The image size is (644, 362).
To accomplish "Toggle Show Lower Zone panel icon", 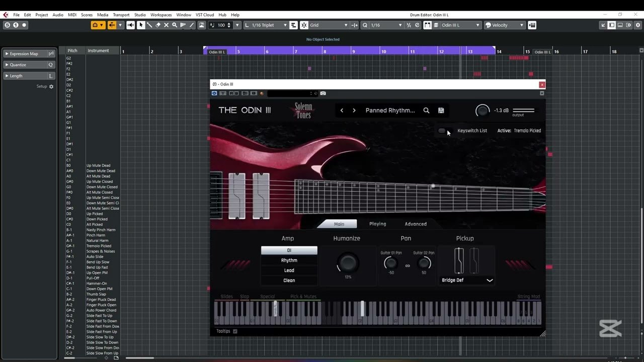I will coord(620,25).
